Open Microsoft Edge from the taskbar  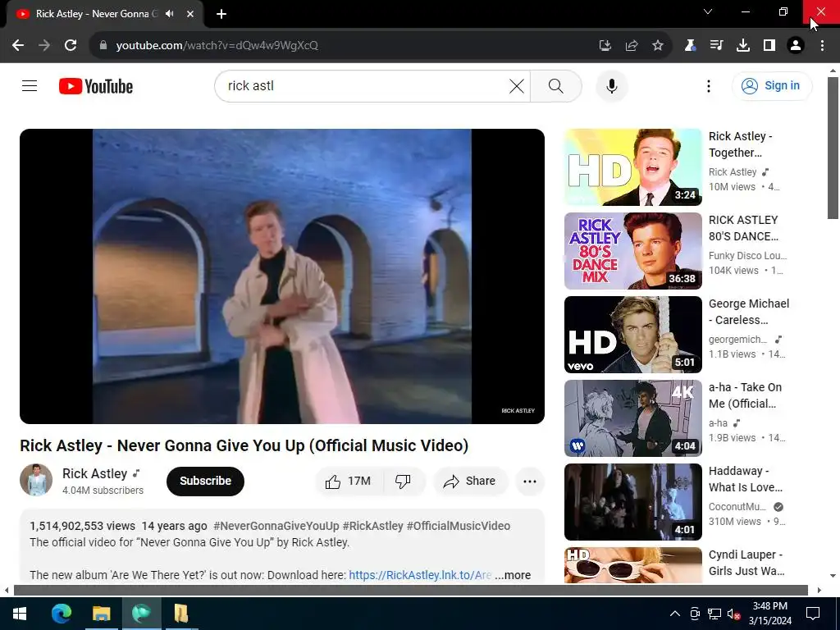coord(61,614)
